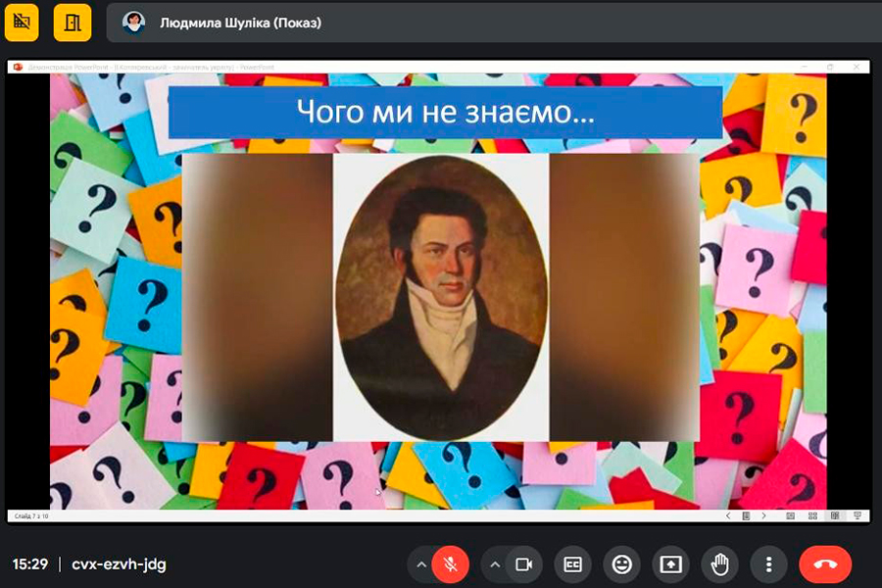Viewport: 882px width, 588px height.
Task: Click the yellow hide-camera icon at top left
Action: pyautogui.click(x=22, y=23)
